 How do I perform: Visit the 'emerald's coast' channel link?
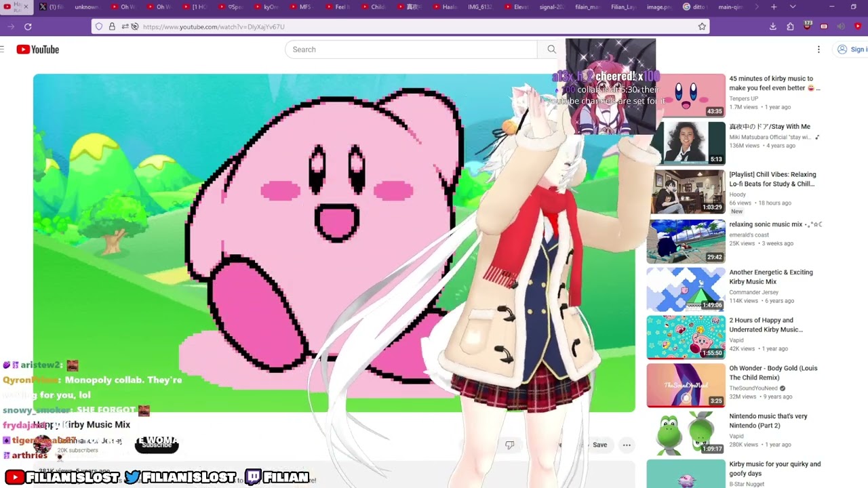pos(749,235)
